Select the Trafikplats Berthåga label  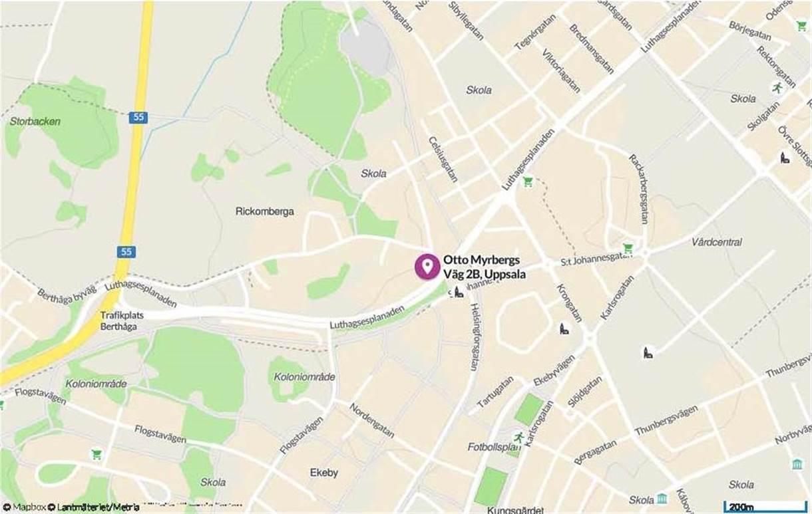119,322
